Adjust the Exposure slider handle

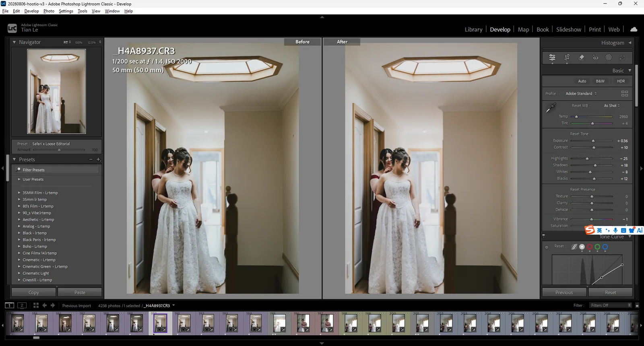coord(593,141)
